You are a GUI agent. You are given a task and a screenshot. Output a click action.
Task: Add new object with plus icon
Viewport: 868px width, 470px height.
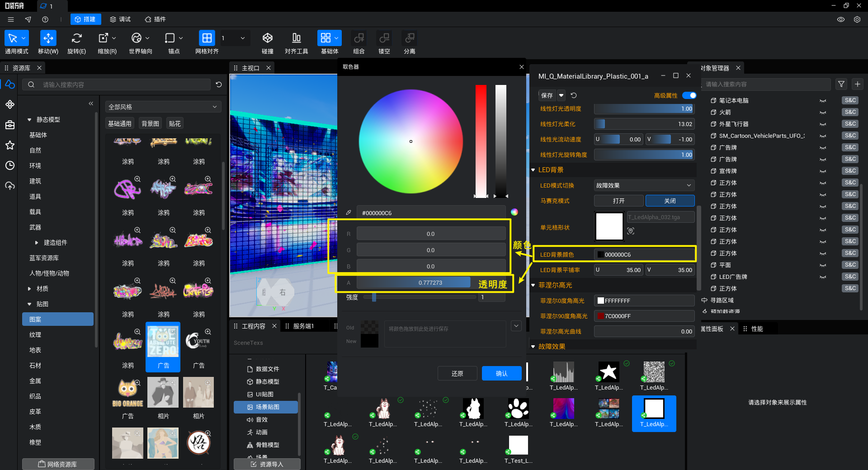coord(858,84)
